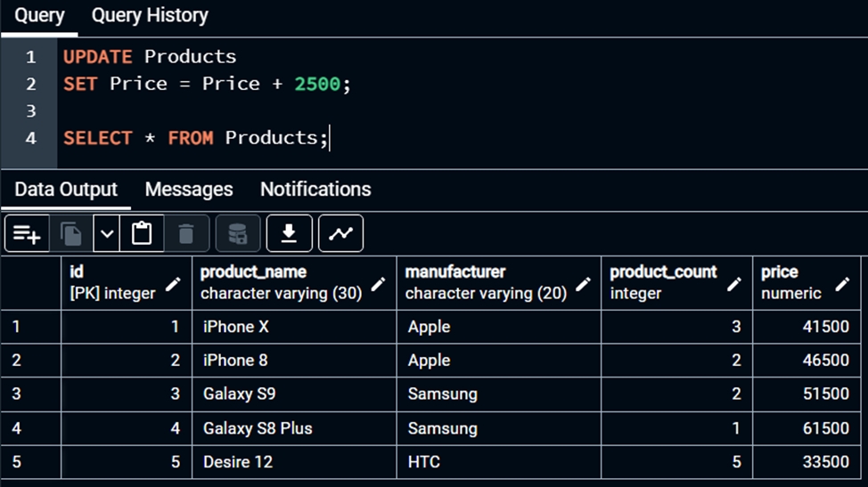Expand the copy options dropdown arrow
Viewport: 868px width, 487px height.
[x=107, y=234]
